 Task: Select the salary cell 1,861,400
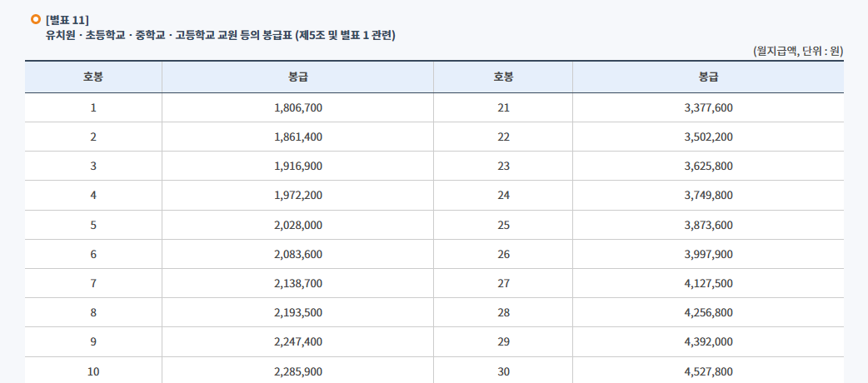click(x=298, y=137)
